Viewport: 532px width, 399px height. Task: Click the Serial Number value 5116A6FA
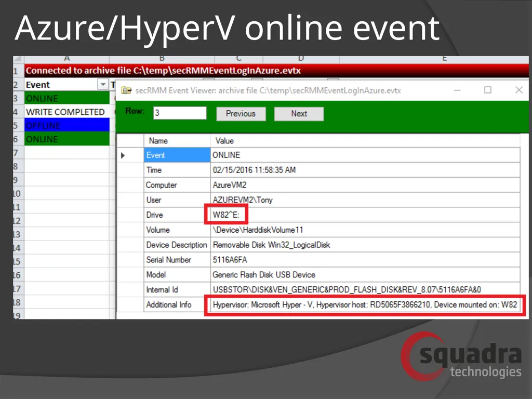point(365,260)
